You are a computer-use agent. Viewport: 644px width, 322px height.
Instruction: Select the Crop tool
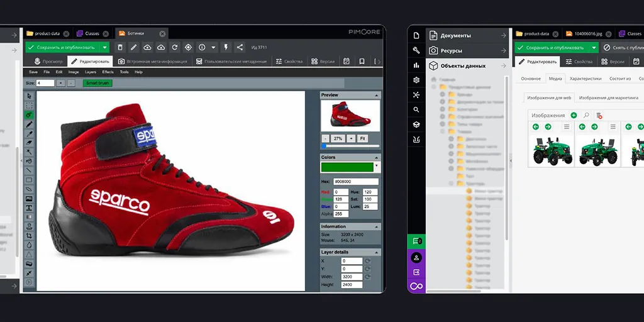point(29,236)
